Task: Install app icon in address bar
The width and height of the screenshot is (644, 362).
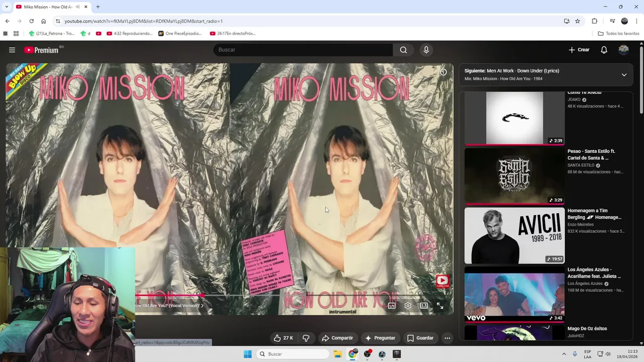Action: point(567,21)
